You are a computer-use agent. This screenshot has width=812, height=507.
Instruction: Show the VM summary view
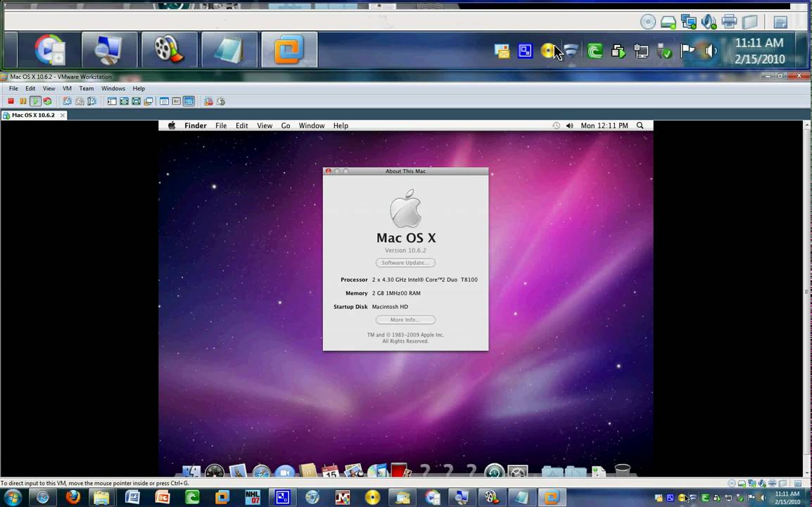(164, 101)
